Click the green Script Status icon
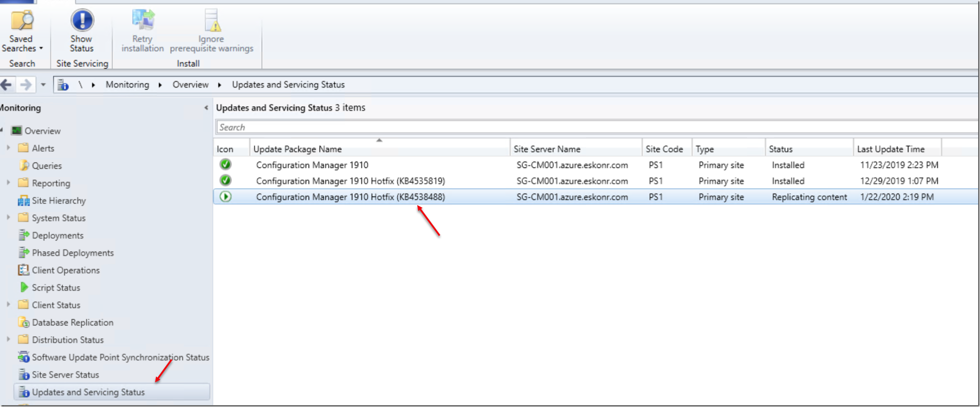 pyautogui.click(x=24, y=287)
